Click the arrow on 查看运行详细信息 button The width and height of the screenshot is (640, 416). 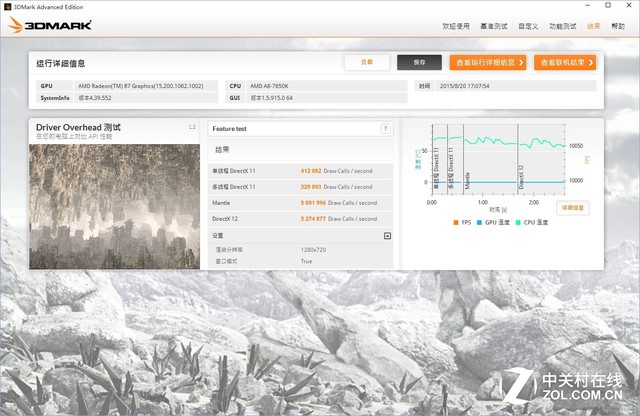(523, 63)
